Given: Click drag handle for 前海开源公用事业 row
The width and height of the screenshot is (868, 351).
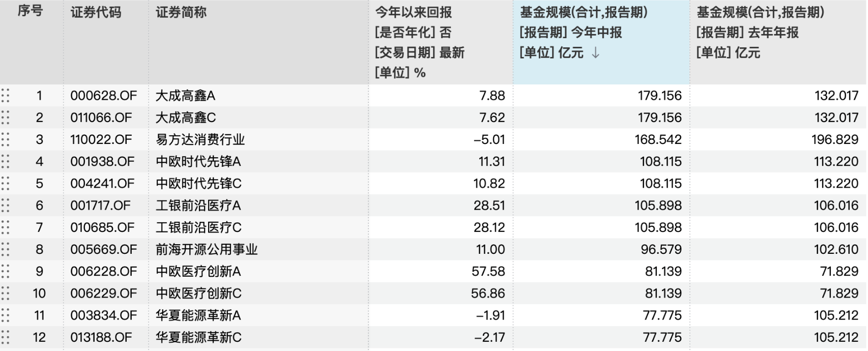Looking at the screenshot, I should point(6,249).
